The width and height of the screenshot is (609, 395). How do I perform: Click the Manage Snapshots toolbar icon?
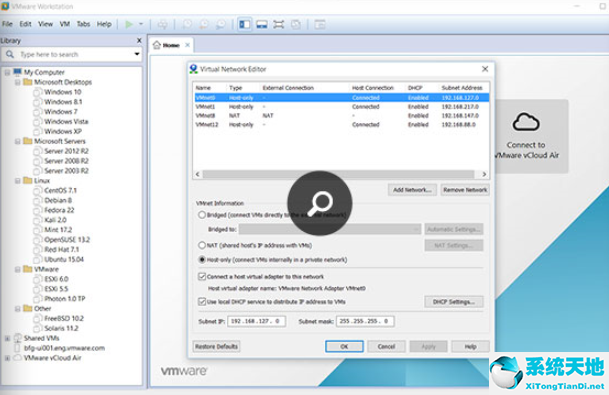[221, 24]
